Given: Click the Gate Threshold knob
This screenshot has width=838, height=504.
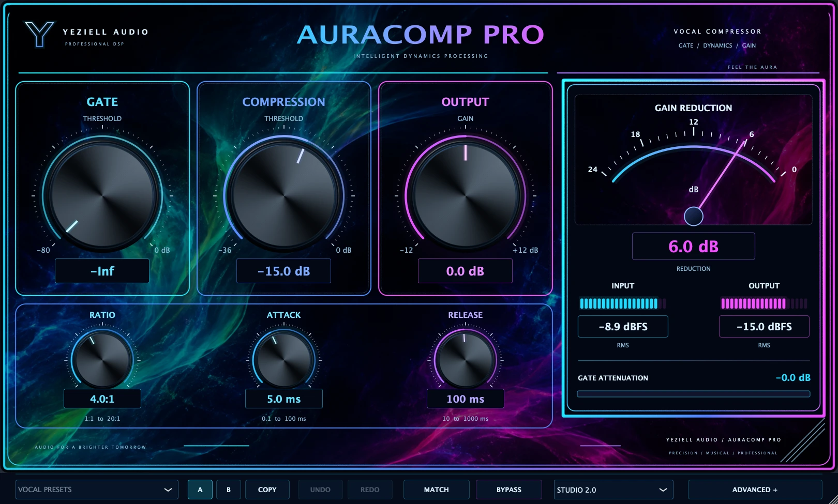Looking at the screenshot, I should (x=102, y=196).
